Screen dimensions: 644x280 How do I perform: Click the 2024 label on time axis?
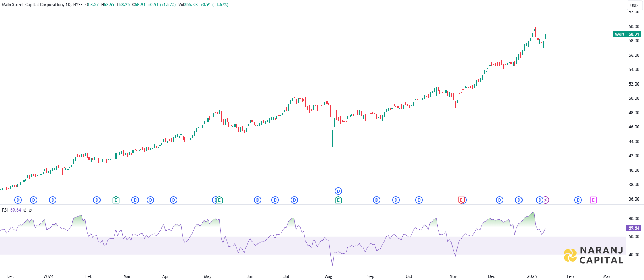[x=49, y=276]
